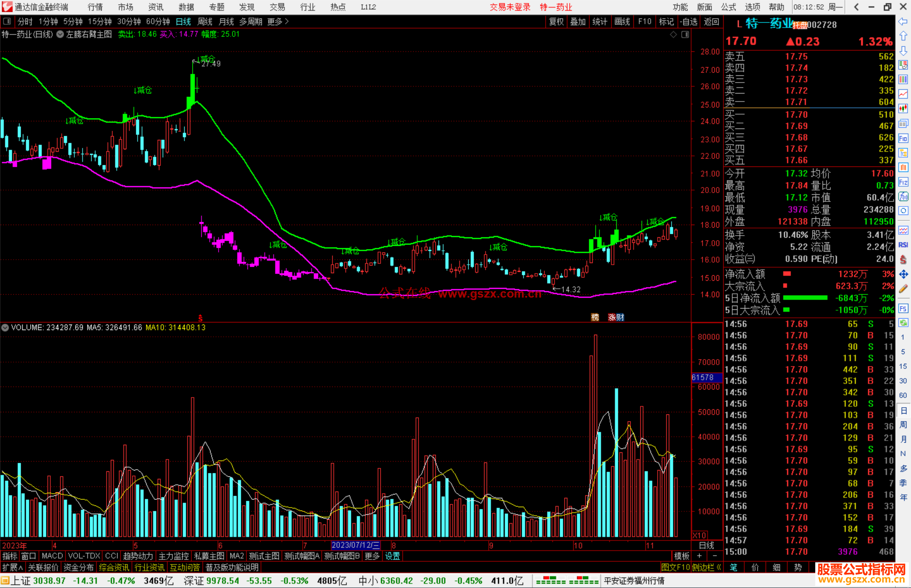This screenshot has height=588, width=911.
Task: Open the f(x) formula sidebar icon
Action: click(x=903, y=197)
